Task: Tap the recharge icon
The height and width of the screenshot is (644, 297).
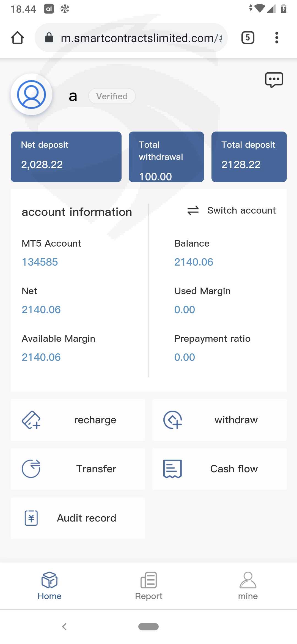Action: click(x=31, y=420)
